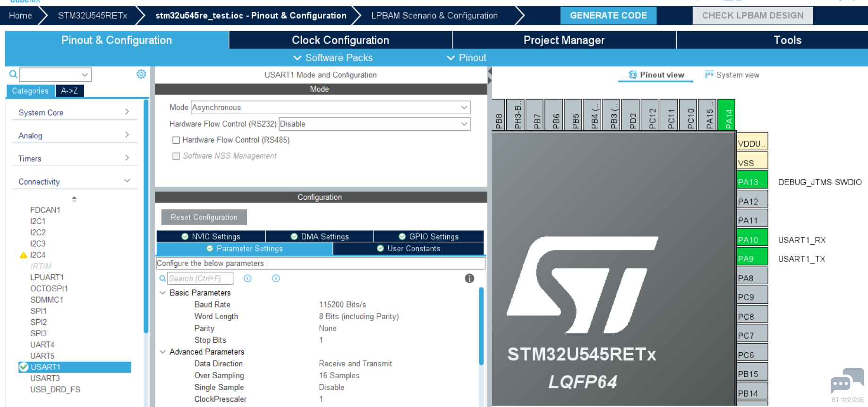Click the green check on DMA Settings

point(294,237)
